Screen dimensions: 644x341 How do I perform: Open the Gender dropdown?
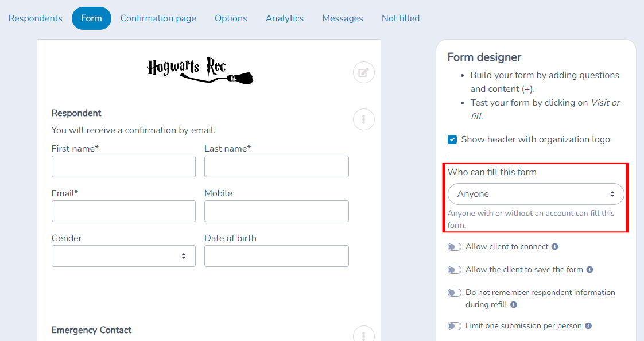coord(123,256)
